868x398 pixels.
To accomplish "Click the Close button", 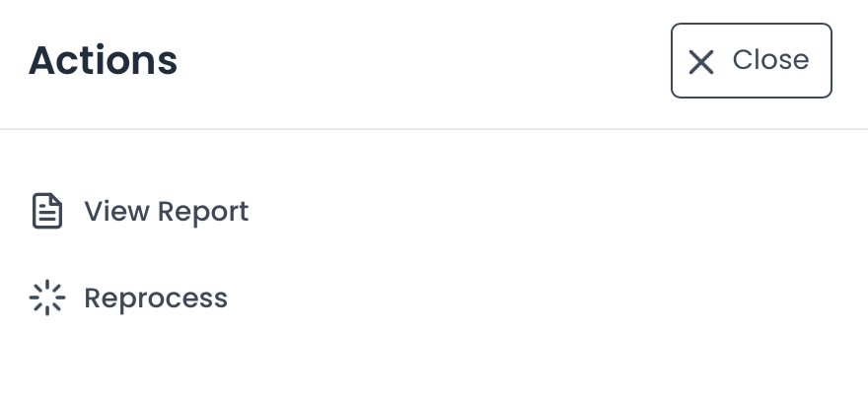I will coord(752,61).
